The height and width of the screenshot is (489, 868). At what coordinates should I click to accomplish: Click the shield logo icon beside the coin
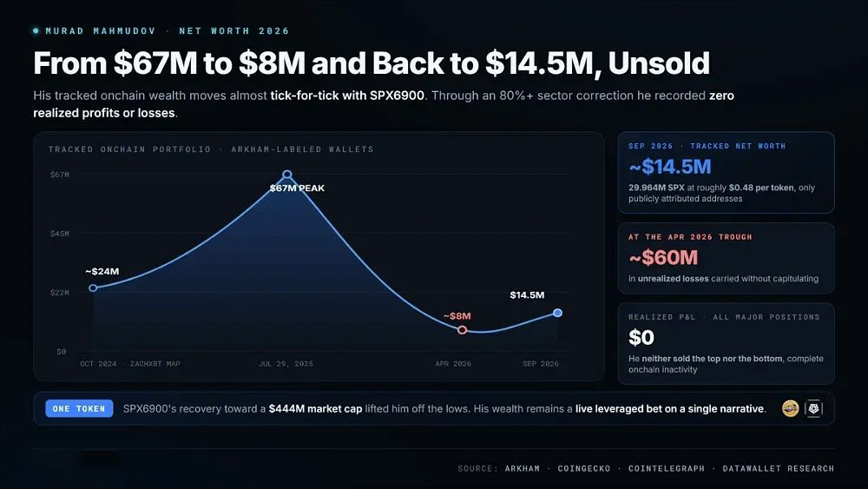(x=813, y=409)
